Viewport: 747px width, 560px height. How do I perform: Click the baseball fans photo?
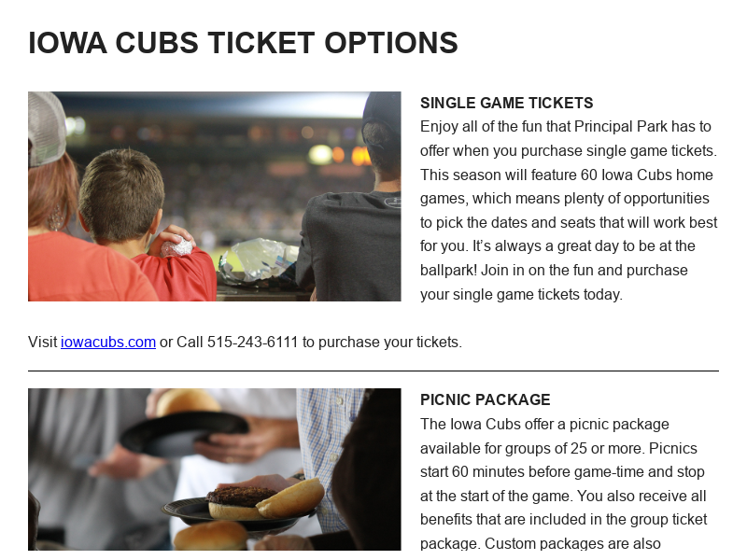215,196
